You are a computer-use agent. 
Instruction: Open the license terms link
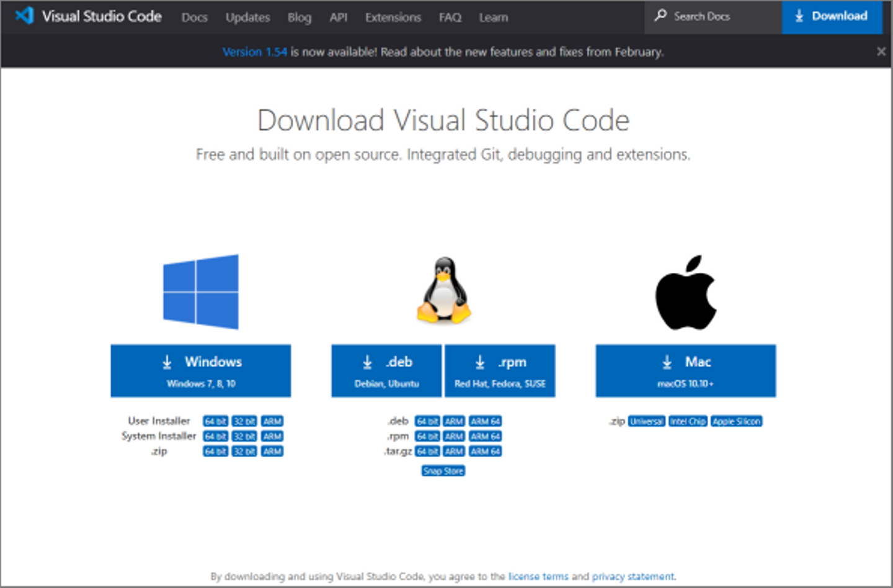(538, 576)
